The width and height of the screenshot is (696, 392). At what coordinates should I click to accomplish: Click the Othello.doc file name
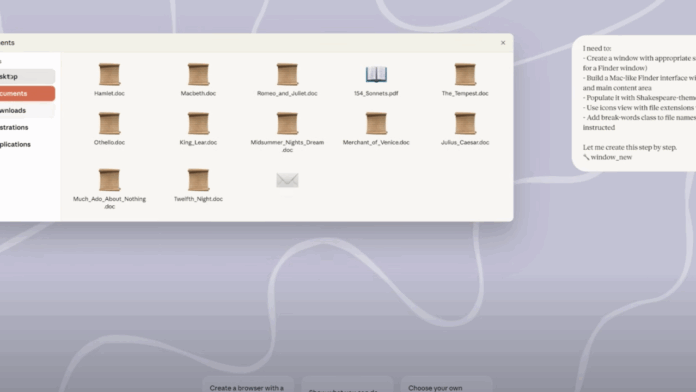coord(109,143)
